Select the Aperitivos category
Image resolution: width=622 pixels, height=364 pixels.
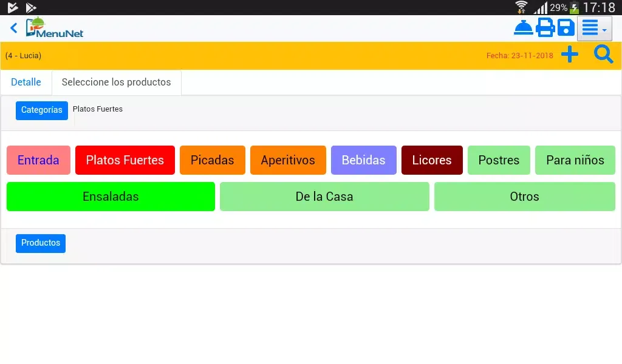(x=288, y=160)
